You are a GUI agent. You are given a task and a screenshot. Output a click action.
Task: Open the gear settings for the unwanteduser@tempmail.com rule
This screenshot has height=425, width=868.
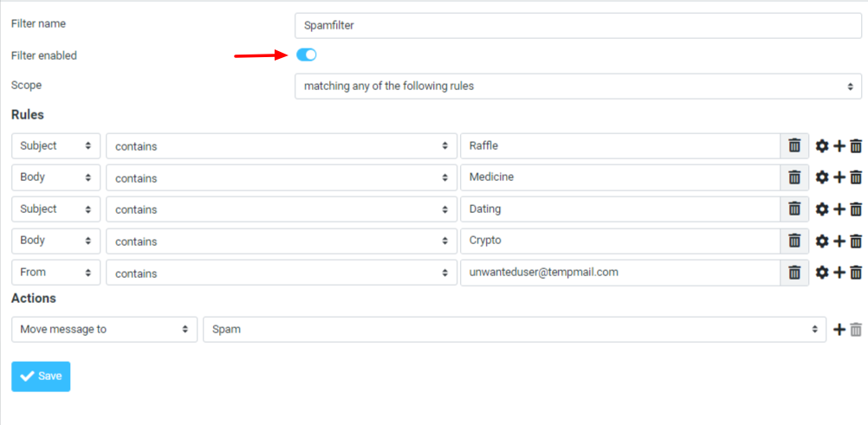point(822,273)
